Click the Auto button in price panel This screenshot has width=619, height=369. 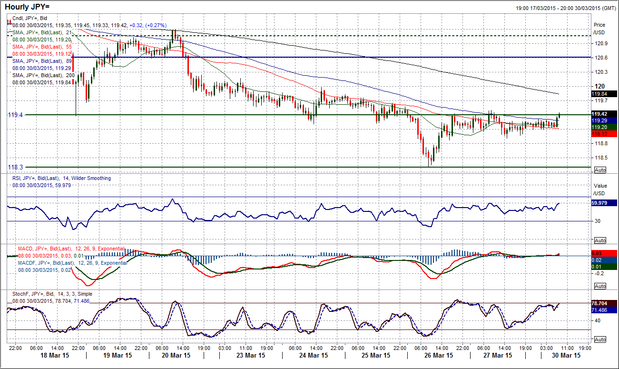(600, 170)
